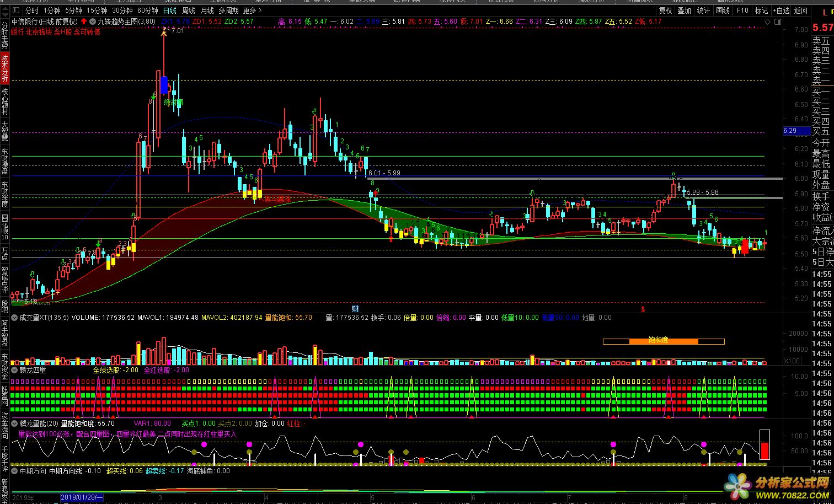This screenshot has width=834, height=504.
Task: Switch to the 日线 daily chart
Action: [170, 10]
